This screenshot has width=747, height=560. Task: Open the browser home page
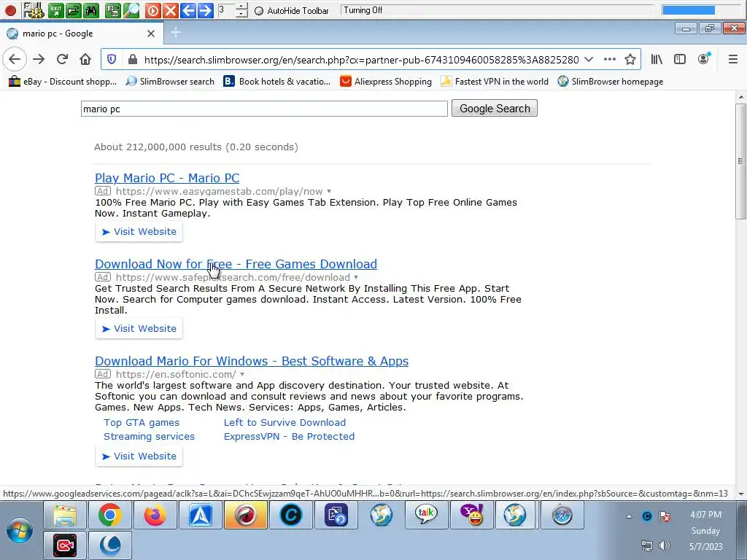85,59
